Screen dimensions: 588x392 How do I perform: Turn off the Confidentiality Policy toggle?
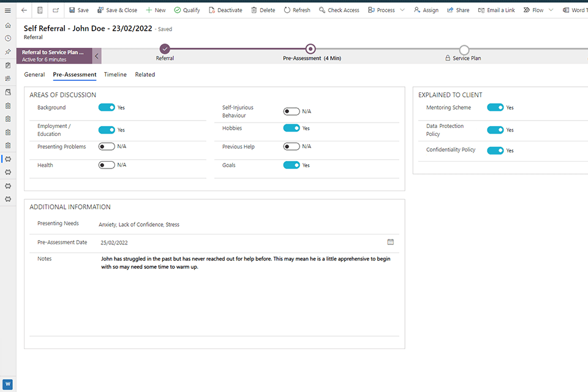(x=495, y=150)
